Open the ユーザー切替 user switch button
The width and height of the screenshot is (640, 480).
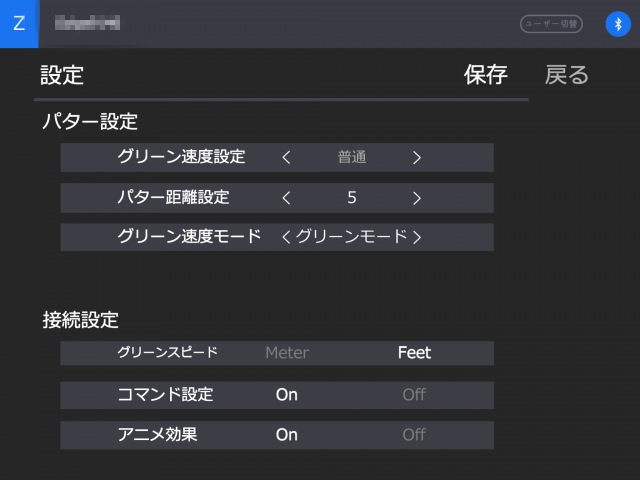click(x=551, y=24)
